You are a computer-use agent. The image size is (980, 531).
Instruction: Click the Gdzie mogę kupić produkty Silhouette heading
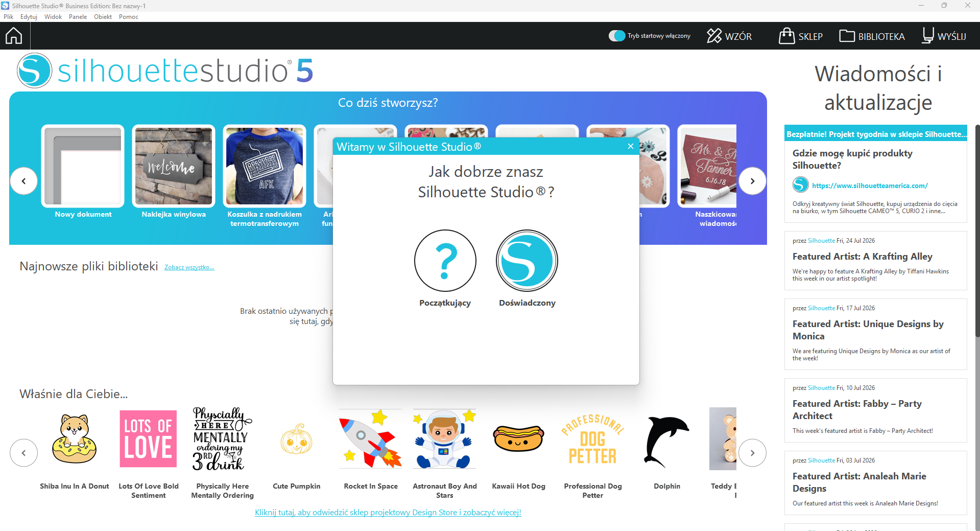(852, 159)
